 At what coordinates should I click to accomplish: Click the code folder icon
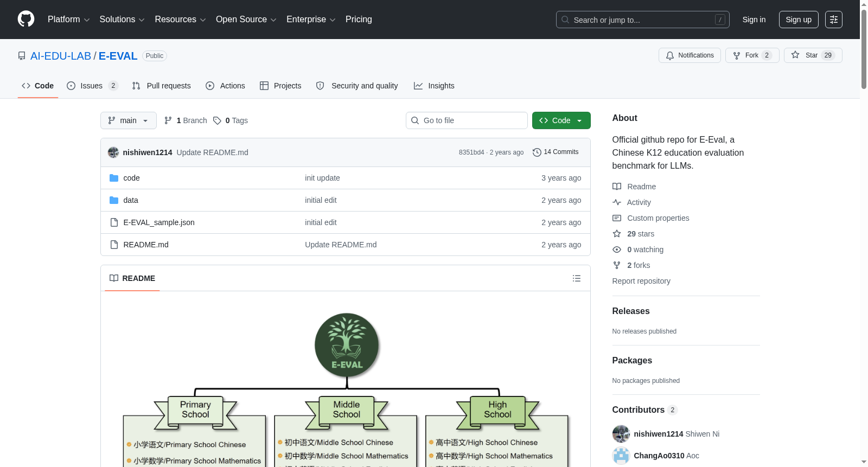pos(114,178)
